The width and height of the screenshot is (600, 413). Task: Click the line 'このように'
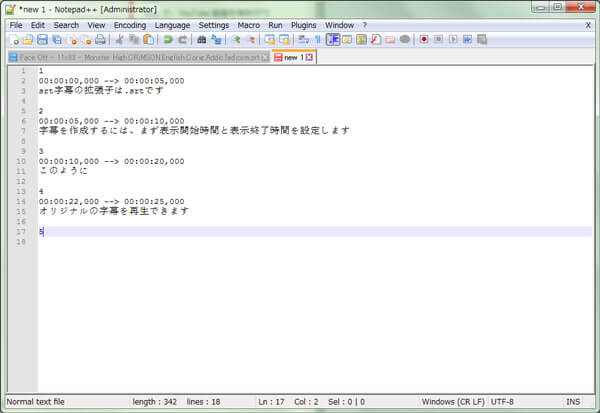tap(63, 171)
